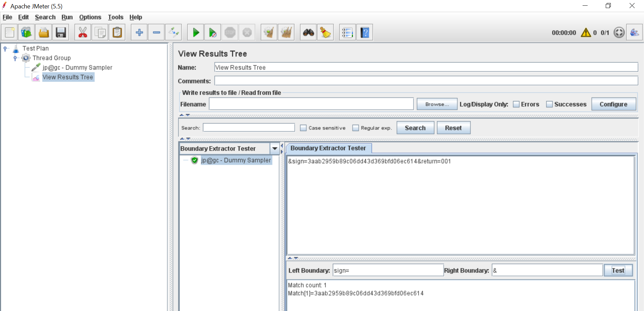Click the Toggle enable/disable icon
Screen dimensions: 644x311
click(x=174, y=33)
